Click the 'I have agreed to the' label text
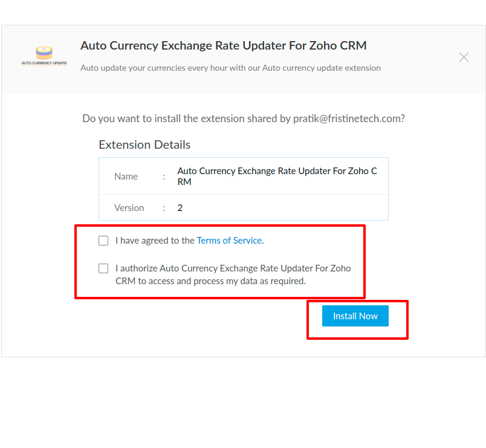This screenshot has width=486, height=448. [155, 241]
